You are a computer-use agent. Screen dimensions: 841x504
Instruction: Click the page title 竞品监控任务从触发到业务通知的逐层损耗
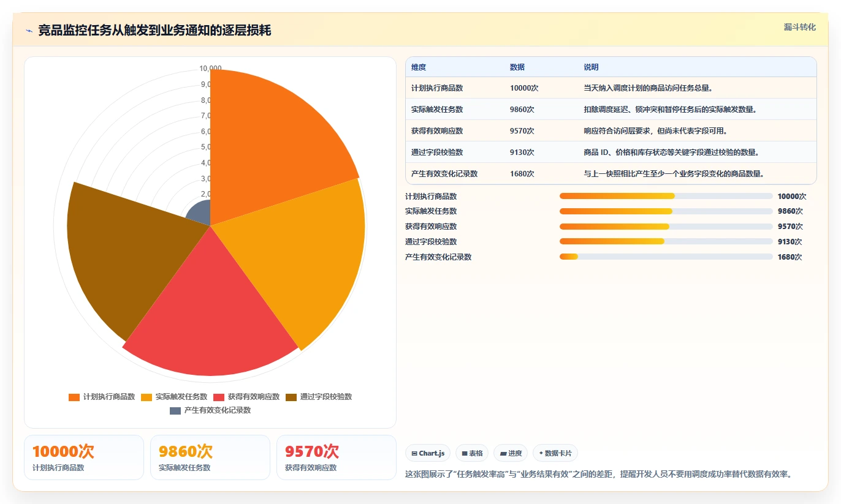(x=154, y=31)
